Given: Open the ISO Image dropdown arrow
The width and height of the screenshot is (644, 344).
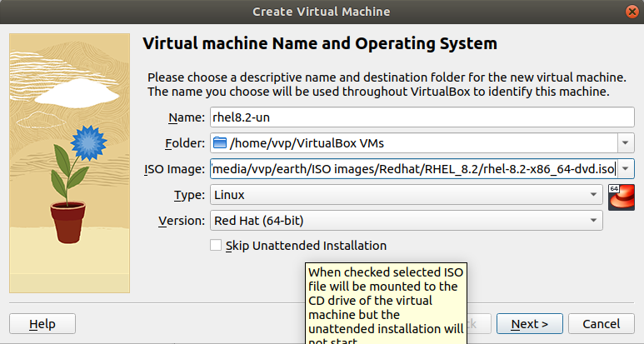Looking at the screenshot, I should tap(626, 169).
